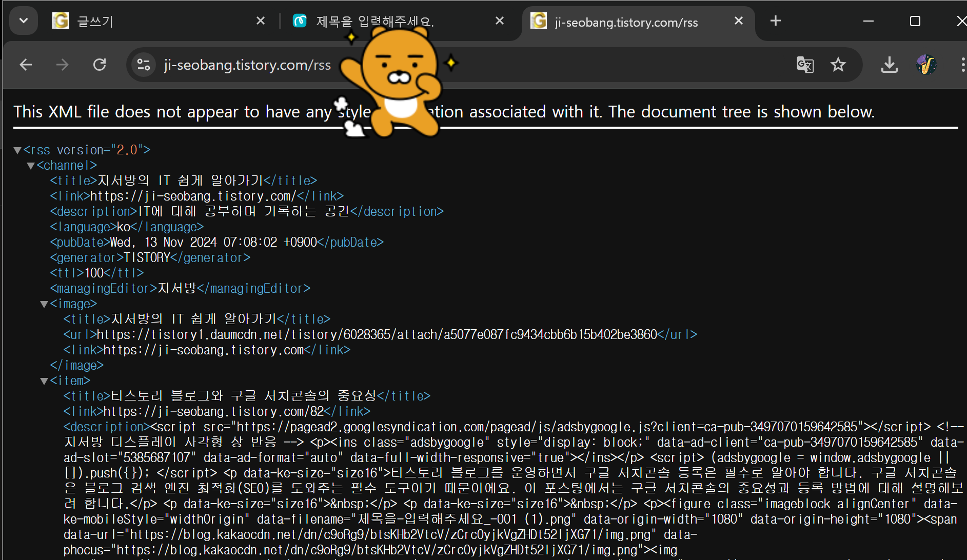Click the channel title 지서방의 IT 쉽게 알아가기
This screenshot has width=967, height=560.
point(180,181)
